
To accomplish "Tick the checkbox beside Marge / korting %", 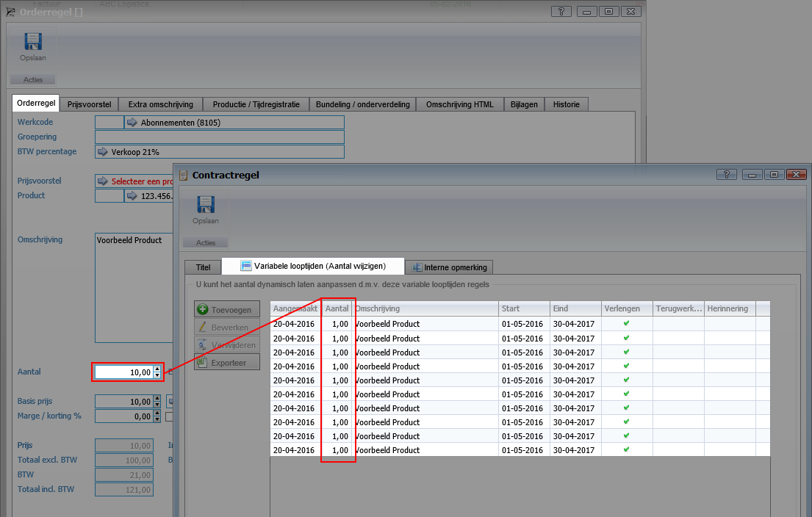I will (x=169, y=416).
